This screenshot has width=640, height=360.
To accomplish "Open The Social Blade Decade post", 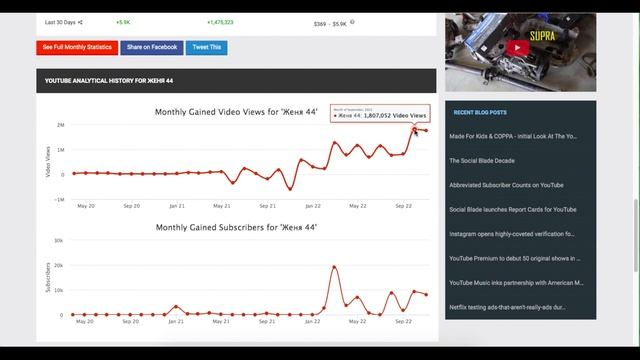I will click(482, 161).
